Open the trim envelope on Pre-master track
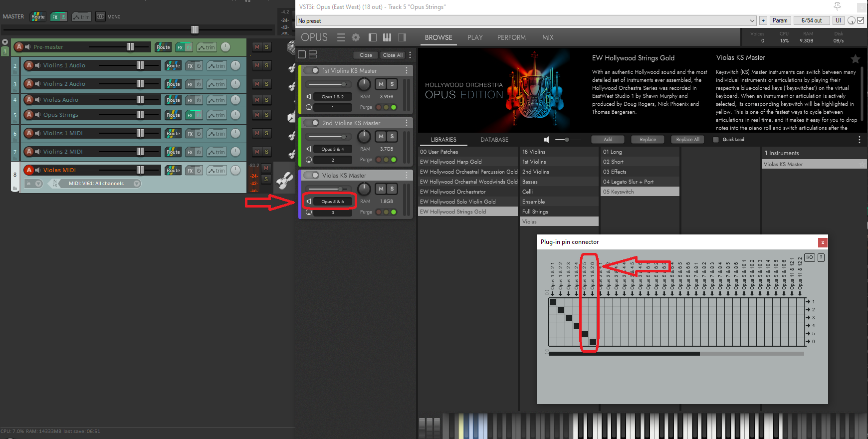 (x=207, y=47)
